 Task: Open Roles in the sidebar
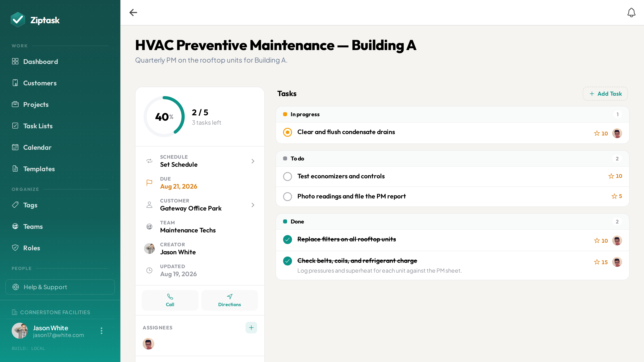tap(60, 248)
